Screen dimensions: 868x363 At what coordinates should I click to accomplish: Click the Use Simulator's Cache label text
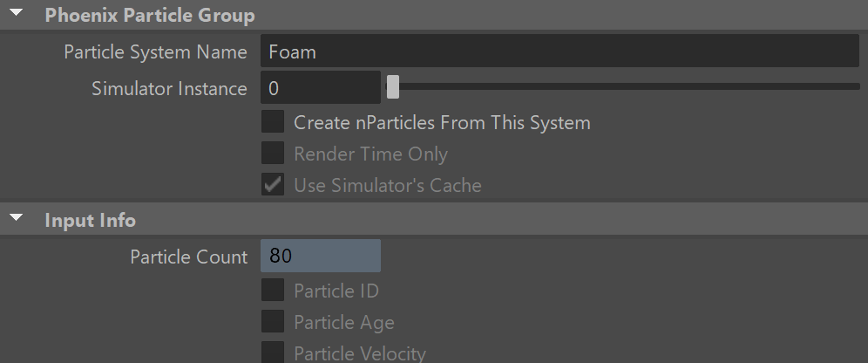(388, 185)
